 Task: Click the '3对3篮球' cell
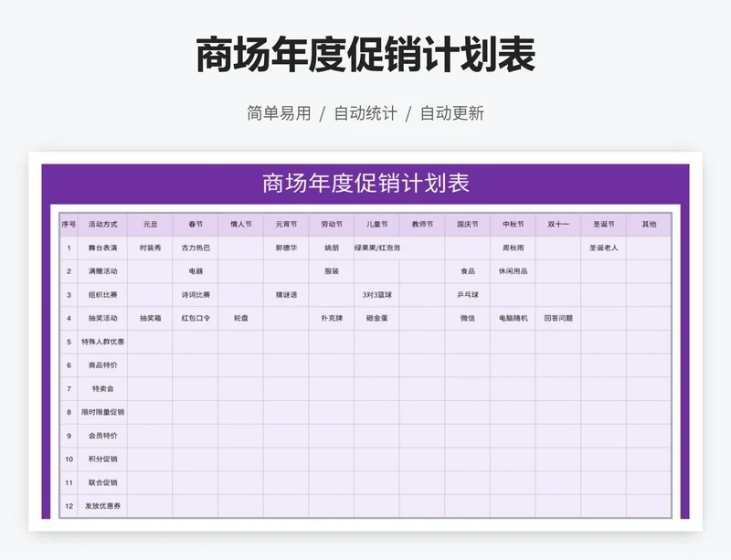click(x=376, y=295)
